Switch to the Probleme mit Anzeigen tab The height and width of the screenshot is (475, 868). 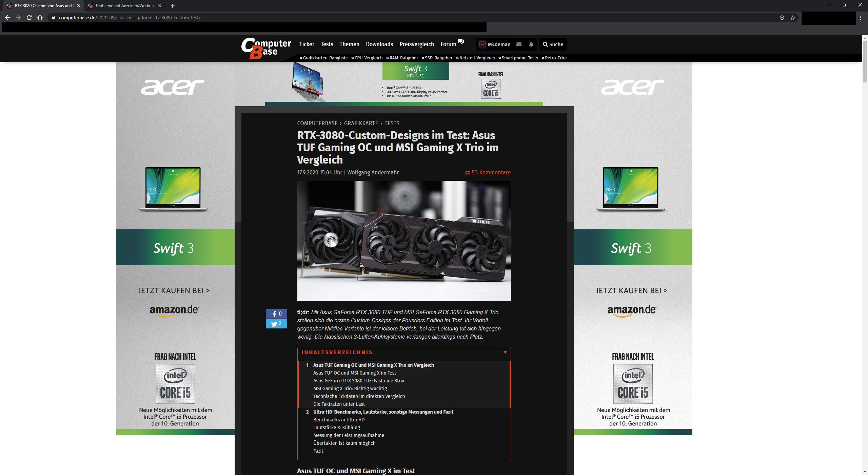point(125,6)
